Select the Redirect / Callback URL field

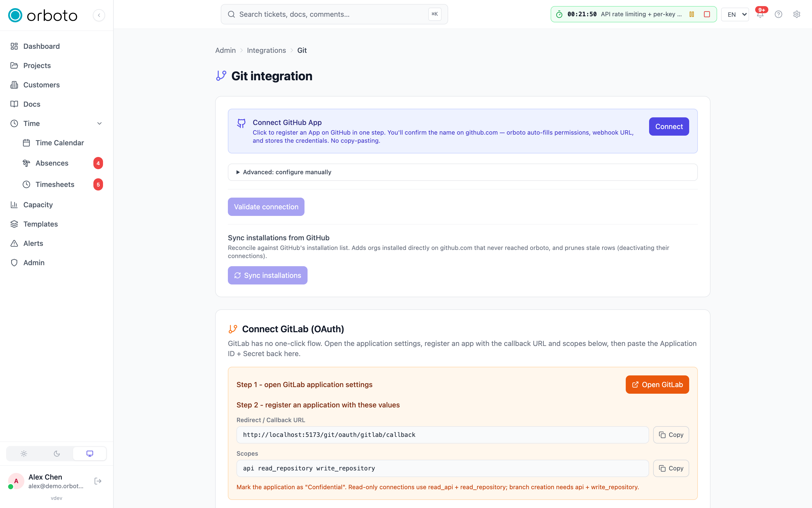442,435
